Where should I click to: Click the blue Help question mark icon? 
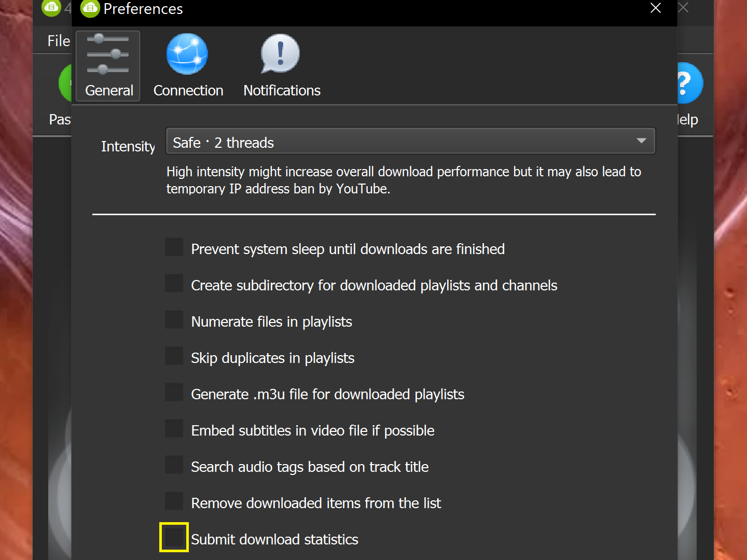[689, 83]
